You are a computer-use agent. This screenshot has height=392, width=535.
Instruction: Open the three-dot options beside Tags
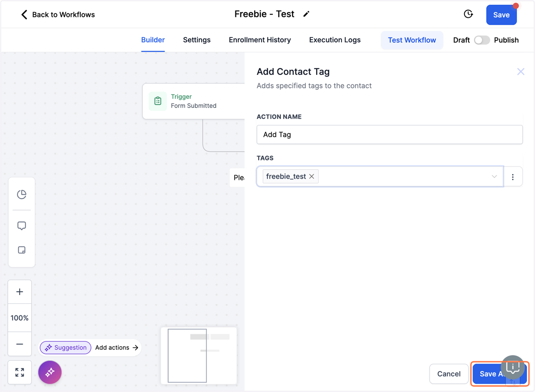click(x=513, y=177)
